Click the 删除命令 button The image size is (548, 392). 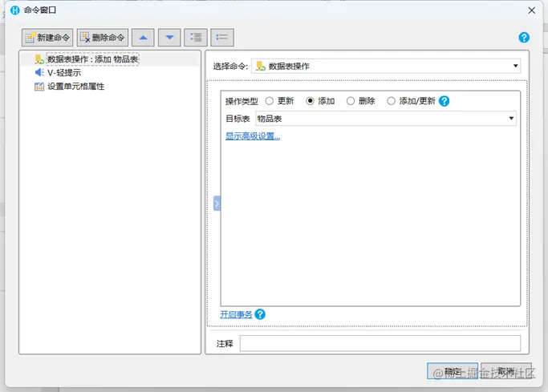click(x=103, y=38)
